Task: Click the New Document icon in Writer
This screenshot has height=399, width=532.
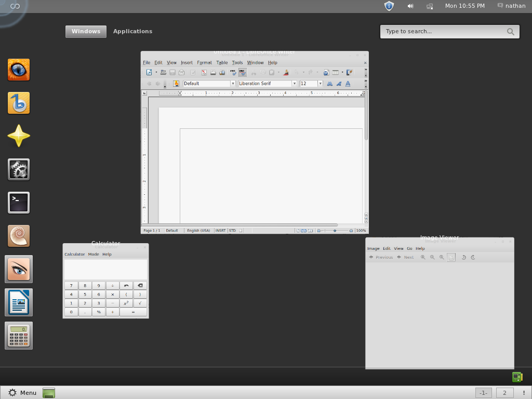Action: [x=148, y=72]
